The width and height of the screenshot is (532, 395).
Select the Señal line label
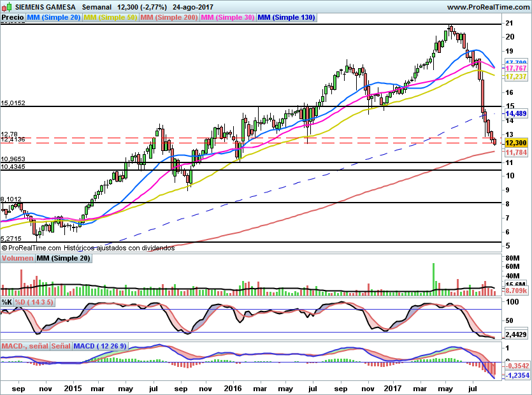pos(61,347)
